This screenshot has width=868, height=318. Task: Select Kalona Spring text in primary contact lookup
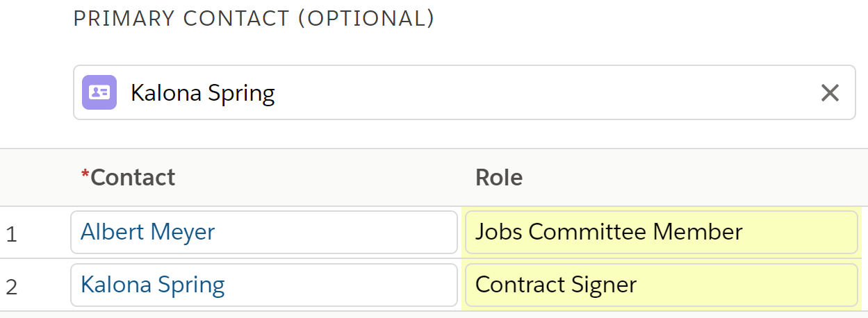203,92
